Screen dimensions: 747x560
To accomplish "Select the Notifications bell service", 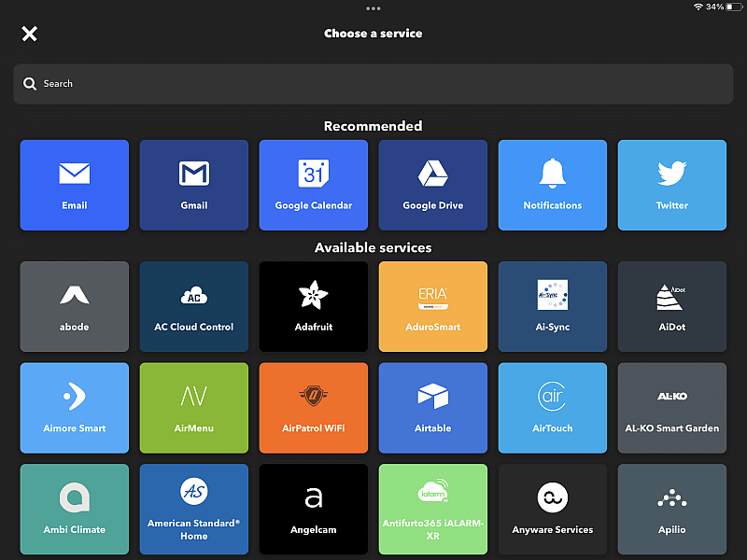I will 553,185.
